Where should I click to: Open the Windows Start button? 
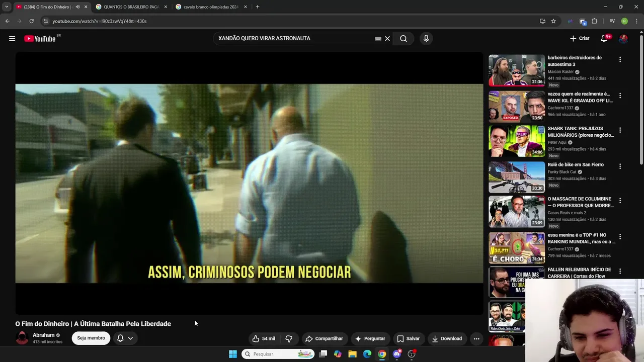233,354
